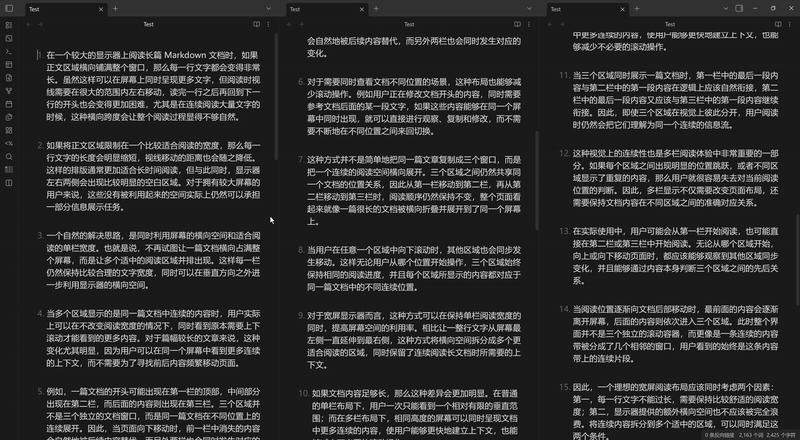Screen dimensions: 800x440
Task: Click paragraph 12 starting '这种视觉上的连续性'
Action: point(676,178)
